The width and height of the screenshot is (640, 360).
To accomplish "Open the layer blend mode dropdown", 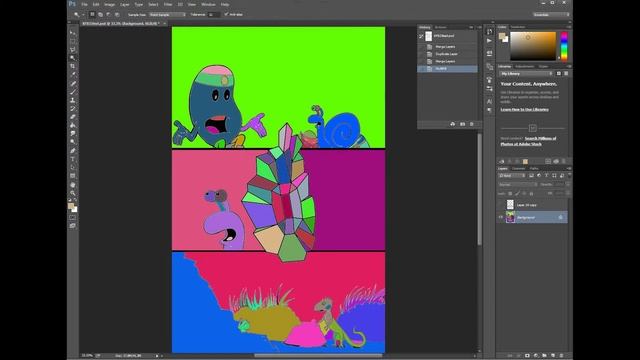I will tap(518, 184).
